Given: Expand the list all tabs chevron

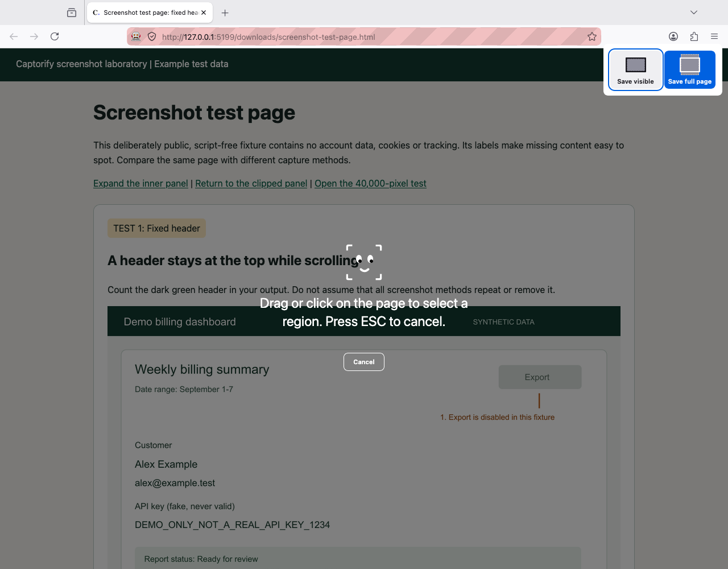Looking at the screenshot, I should tap(694, 13).
